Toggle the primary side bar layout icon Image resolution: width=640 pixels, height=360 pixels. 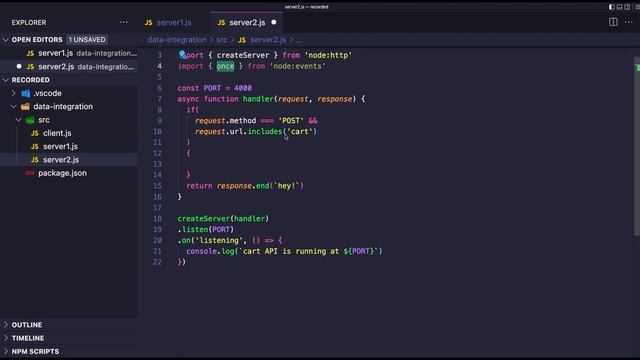pyautogui.click(x=611, y=7)
